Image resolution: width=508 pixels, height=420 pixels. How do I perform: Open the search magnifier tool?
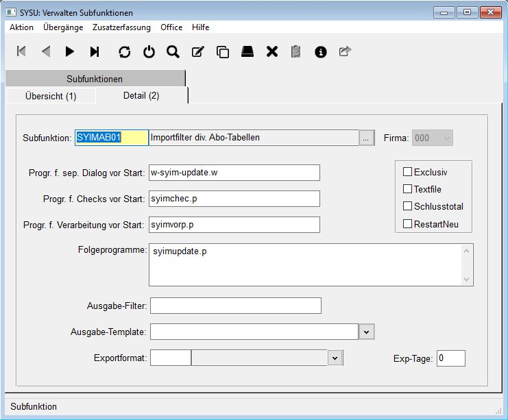[173, 51]
